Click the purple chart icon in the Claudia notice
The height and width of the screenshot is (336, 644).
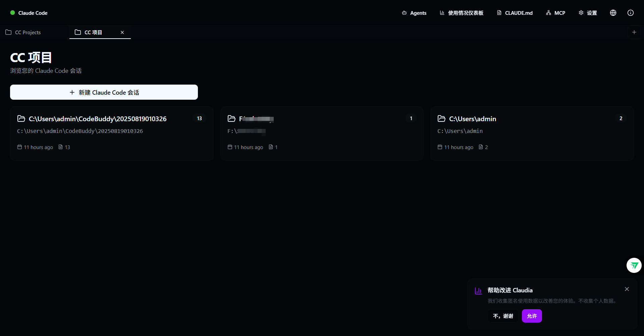(x=478, y=291)
